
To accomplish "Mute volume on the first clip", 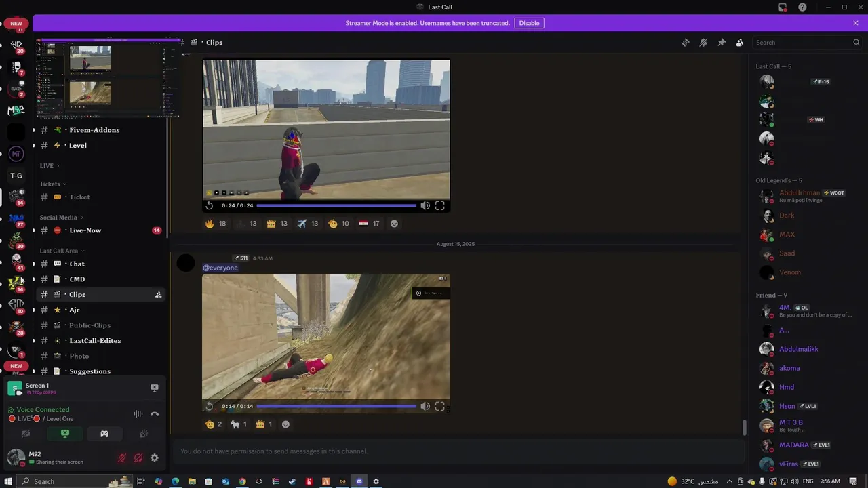I will pyautogui.click(x=425, y=205).
